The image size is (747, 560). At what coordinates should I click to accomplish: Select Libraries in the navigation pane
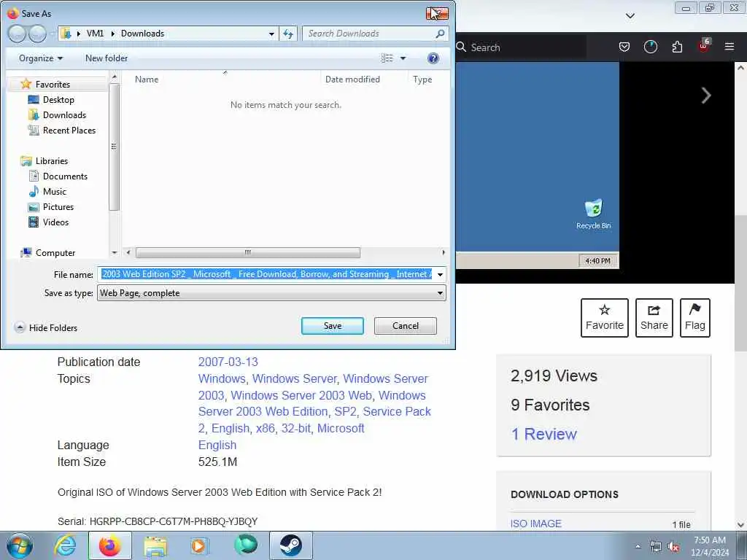tap(52, 161)
